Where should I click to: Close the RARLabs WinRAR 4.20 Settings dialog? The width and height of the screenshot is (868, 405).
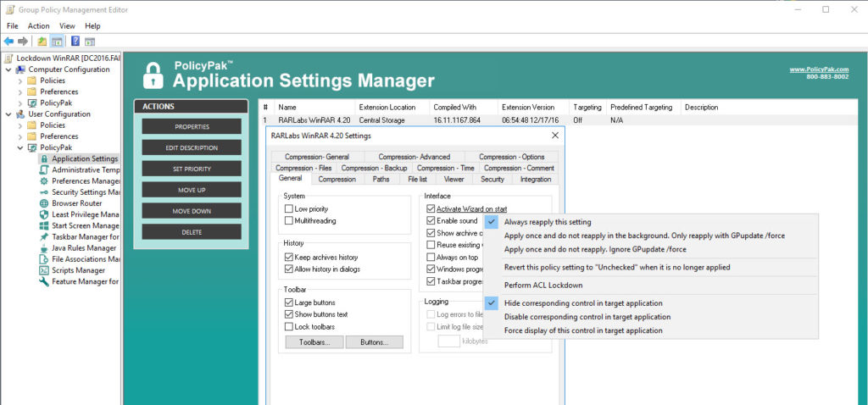click(x=555, y=135)
